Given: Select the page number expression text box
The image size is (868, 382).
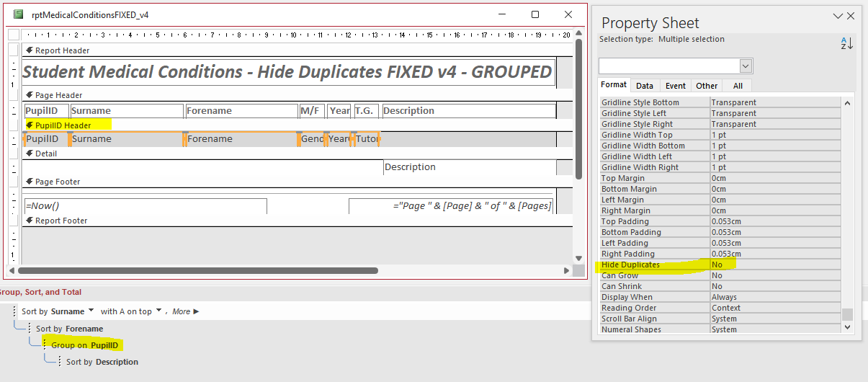Looking at the screenshot, I should [451, 206].
